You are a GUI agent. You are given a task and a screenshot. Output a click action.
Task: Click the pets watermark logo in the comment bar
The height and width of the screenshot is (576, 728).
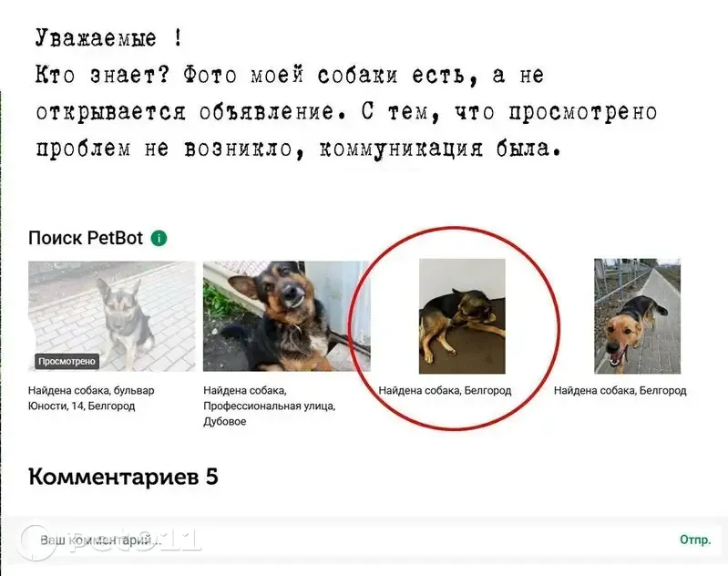(109, 541)
